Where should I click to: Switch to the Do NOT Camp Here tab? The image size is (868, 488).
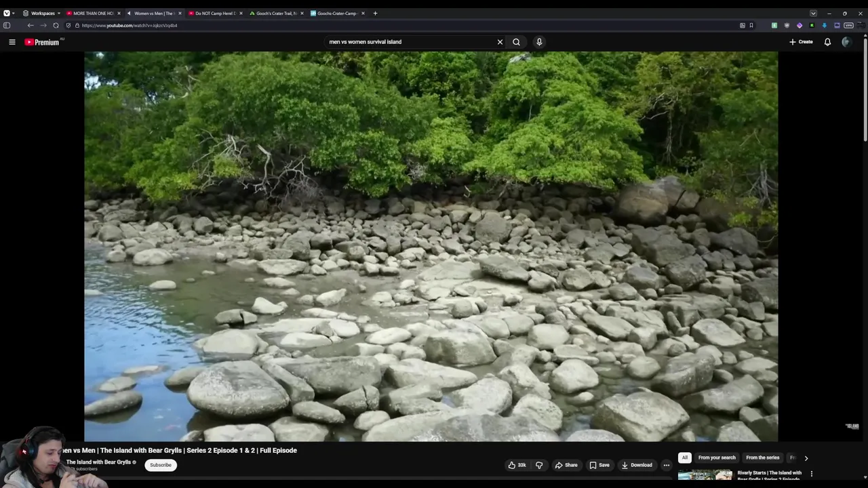(x=215, y=13)
